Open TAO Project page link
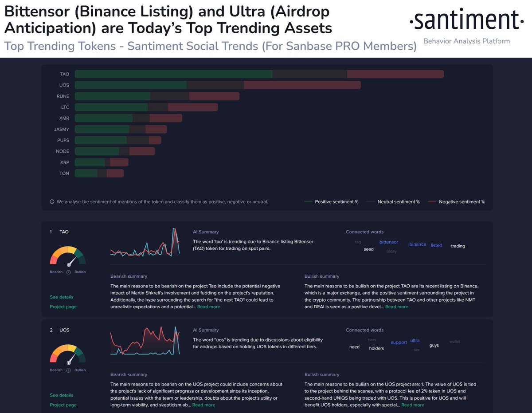 63,307
